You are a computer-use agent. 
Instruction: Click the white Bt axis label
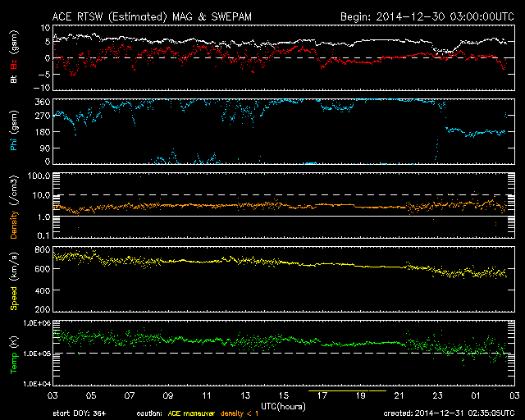[14, 79]
